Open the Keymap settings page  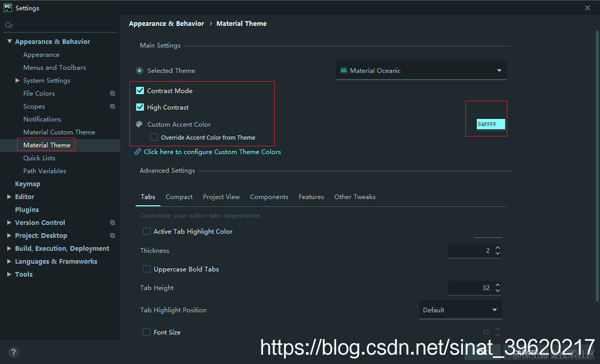coord(27,184)
